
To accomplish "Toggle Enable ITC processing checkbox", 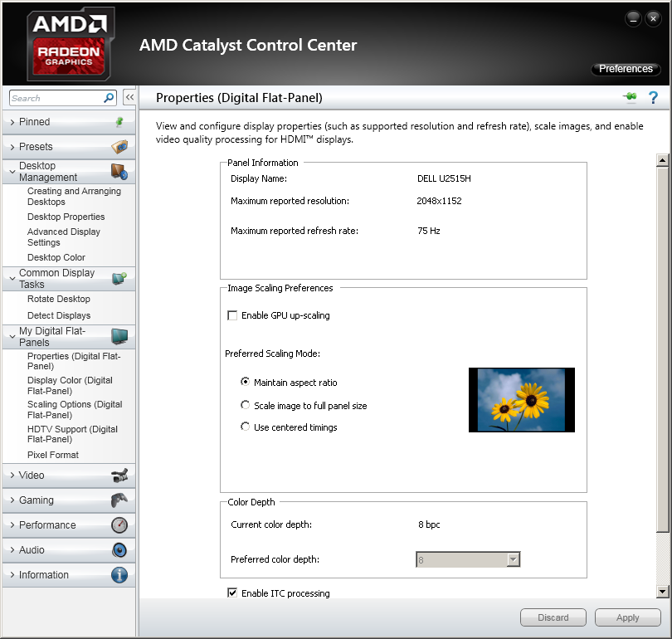I will [x=232, y=593].
